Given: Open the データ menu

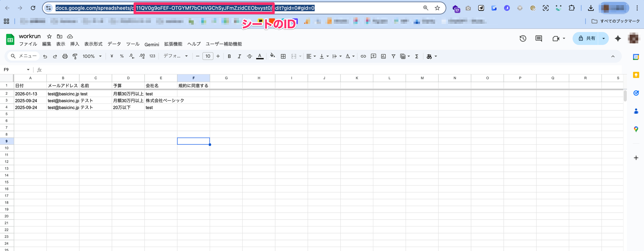Looking at the screenshot, I should tap(114, 44).
